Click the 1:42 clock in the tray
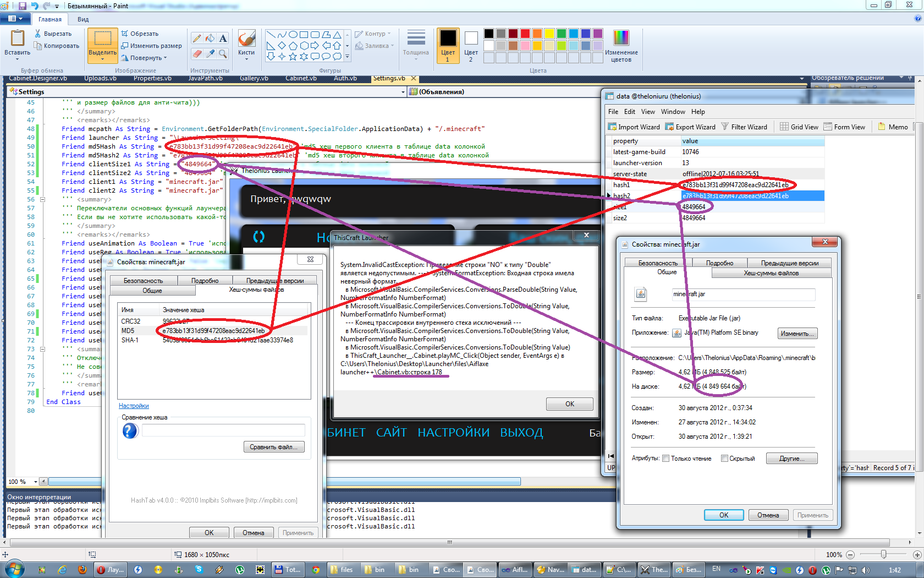 click(x=895, y=570)
